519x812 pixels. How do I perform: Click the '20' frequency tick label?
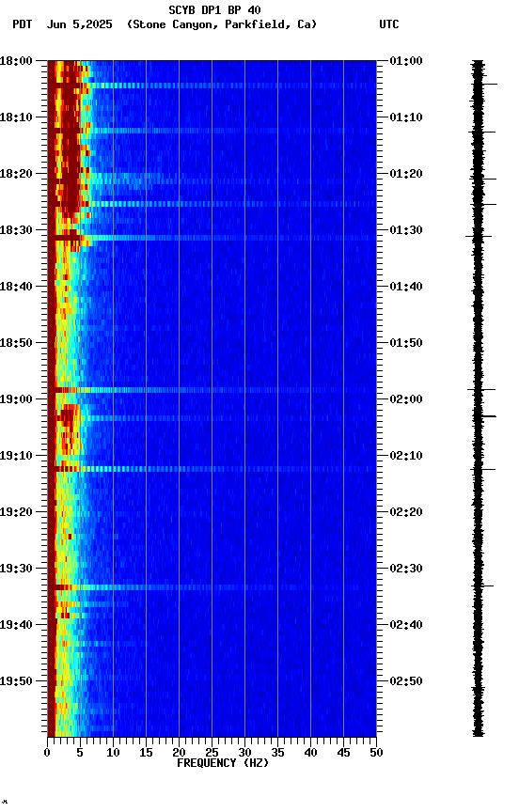[179, 753]
